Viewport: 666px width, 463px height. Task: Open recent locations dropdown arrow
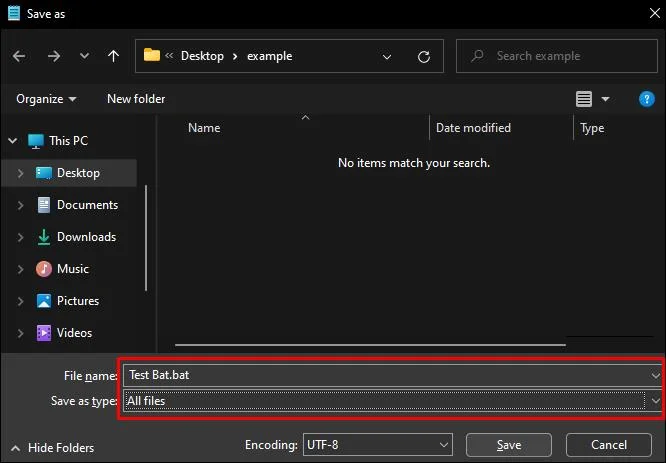[85, 56]
